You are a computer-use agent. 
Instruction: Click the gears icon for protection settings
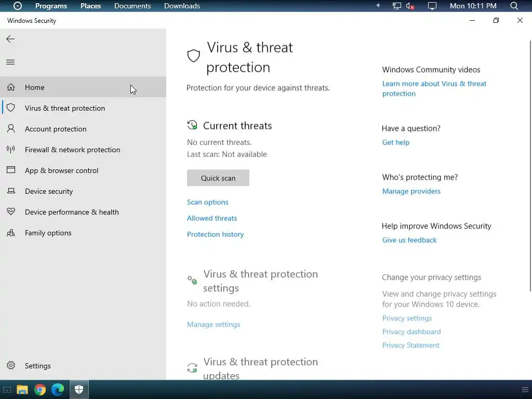pyautogui.click(x=192, y=280)
